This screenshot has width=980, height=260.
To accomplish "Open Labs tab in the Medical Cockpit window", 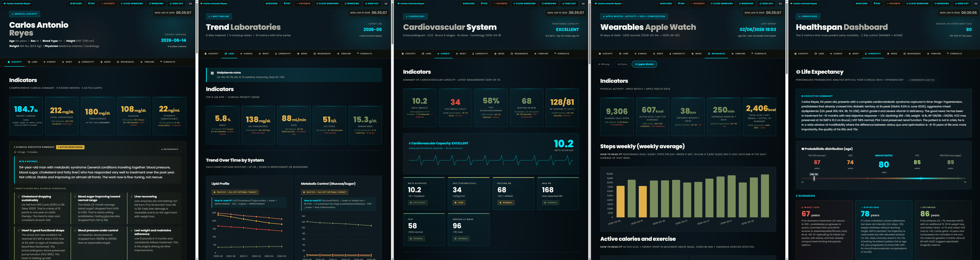I will [x=33, y=62].
